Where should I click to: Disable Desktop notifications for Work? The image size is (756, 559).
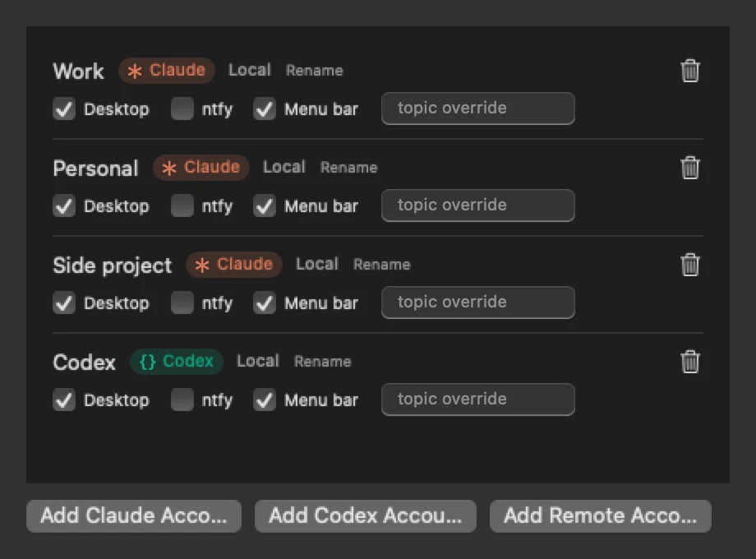[64, 109]
